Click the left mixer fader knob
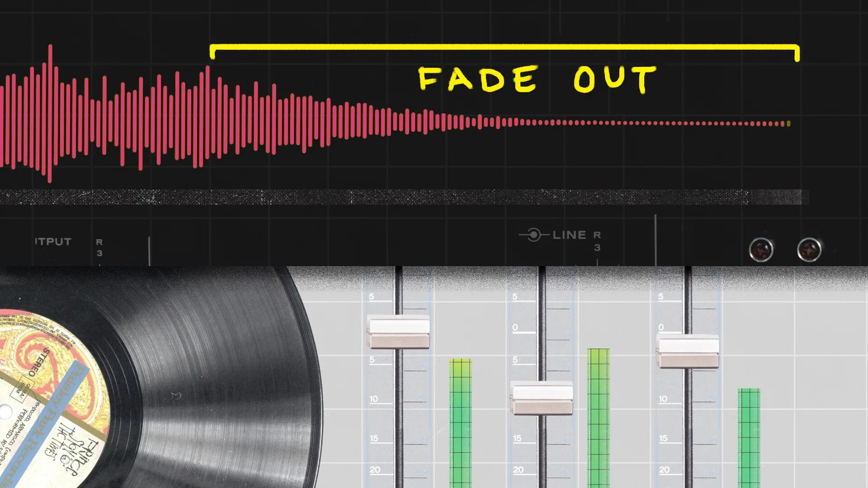The width and height of the screenshot is (868, 488). pos(398,332)
